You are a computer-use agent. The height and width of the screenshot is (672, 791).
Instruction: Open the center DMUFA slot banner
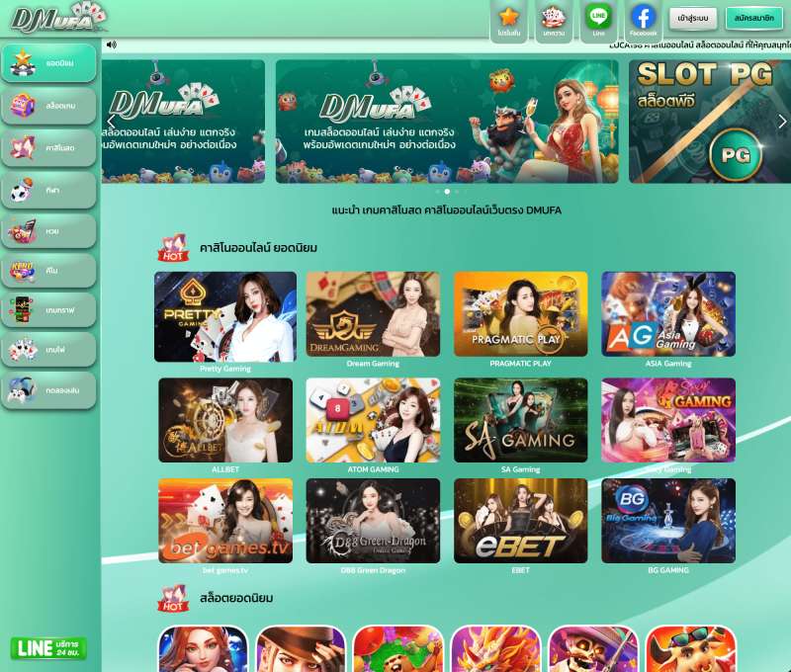(447, 122)
